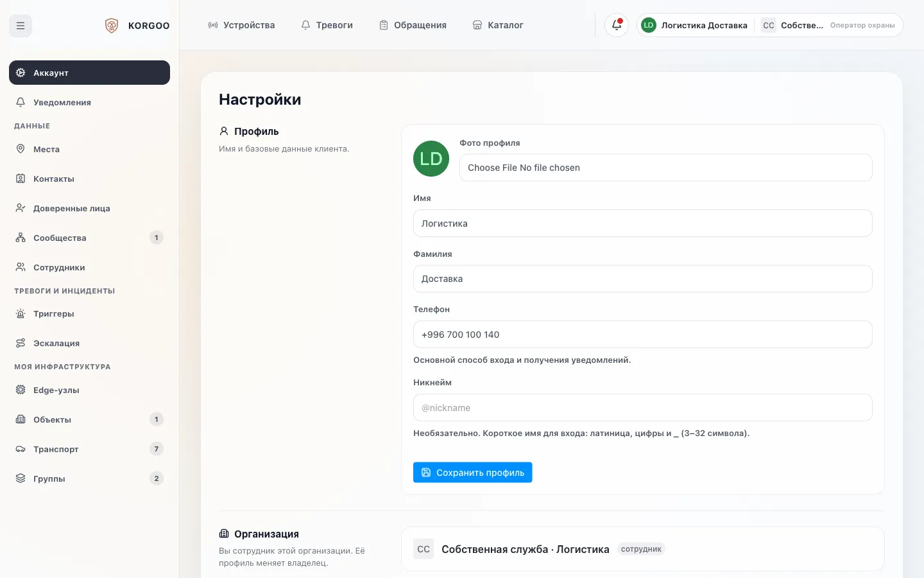Click the Places map pin icon

[21, 149]
